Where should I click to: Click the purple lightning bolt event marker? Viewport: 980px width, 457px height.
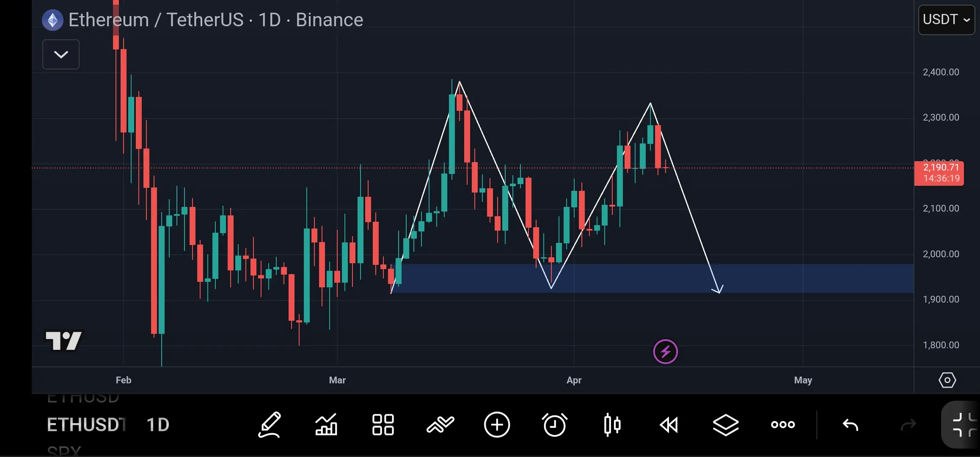pos(665,351)
